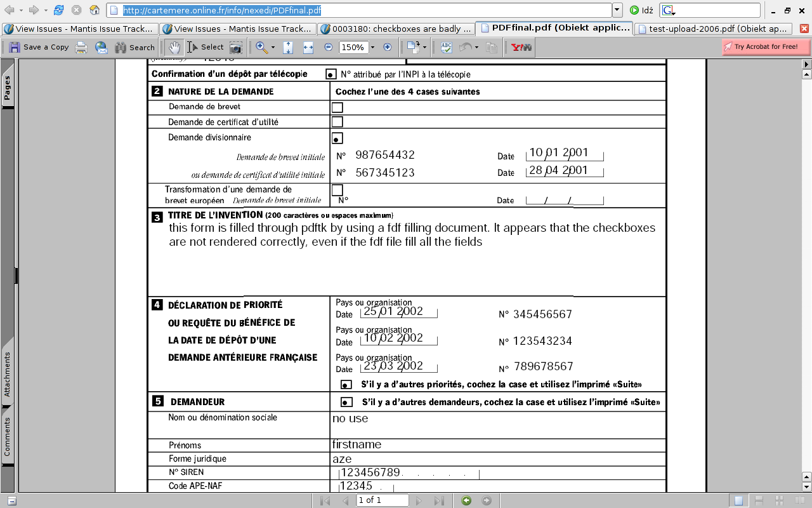Click the Save a Copy button
Viewport: 812px width, 508px height.
click(39, 47)
